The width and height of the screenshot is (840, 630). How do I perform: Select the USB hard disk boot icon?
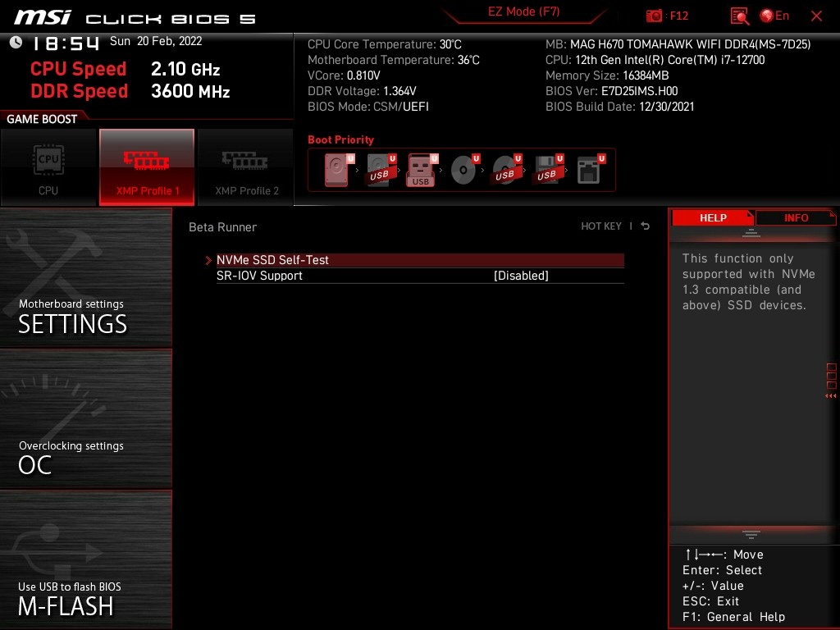click(x=381, y=170)
